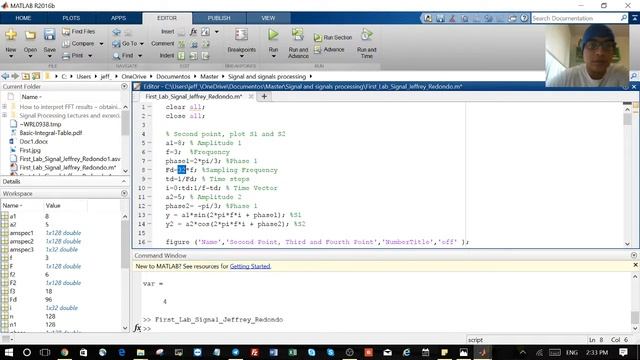Viewport: 640px width, 360px height.
Task: Click Run Section button
Action: [x=333, y=37]
